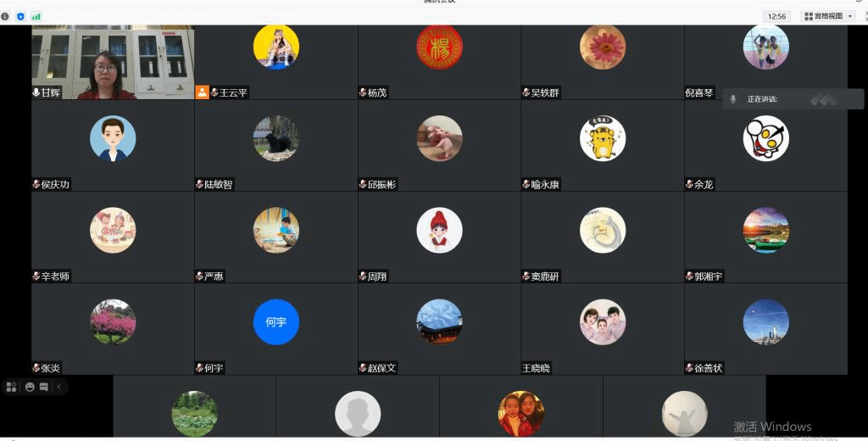The height and width of the screenshot is (441, 868).
Task: Click the muted mic icon beside 杨茂
Action: [x=363, y=92]
